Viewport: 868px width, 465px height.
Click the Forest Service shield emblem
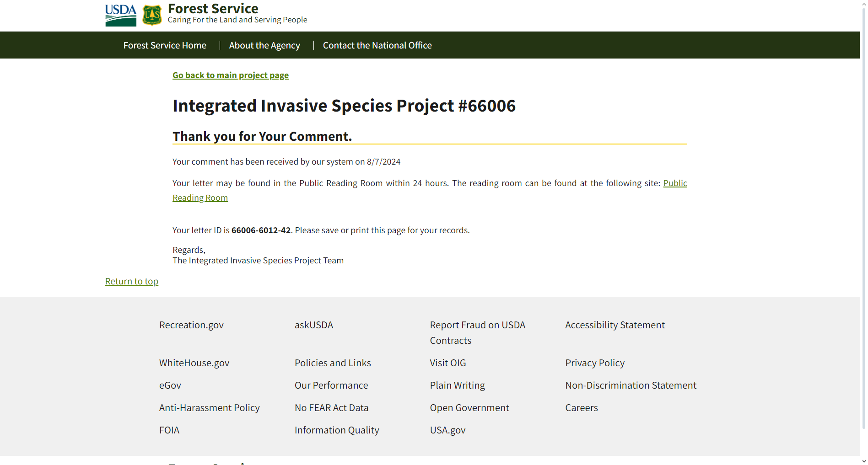152,15
